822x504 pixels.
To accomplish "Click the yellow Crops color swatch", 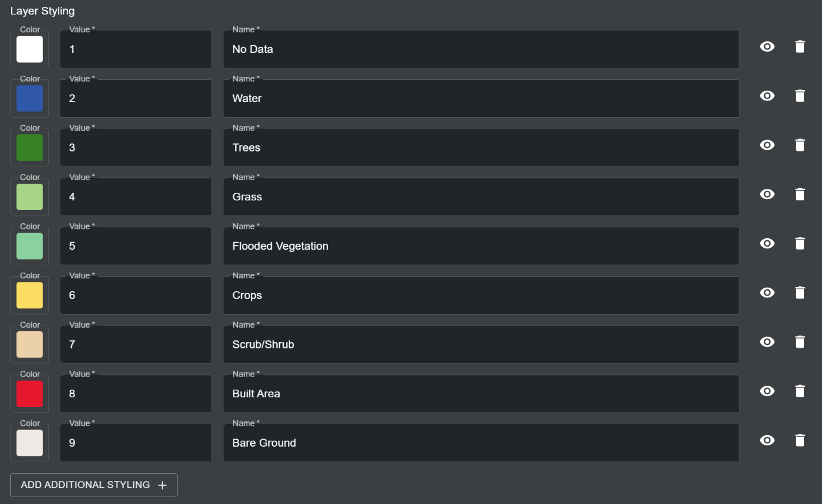I will tap(30, 296).
